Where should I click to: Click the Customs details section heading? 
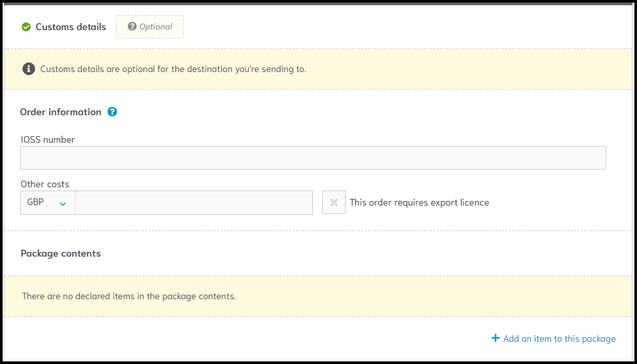click(71, 27)
